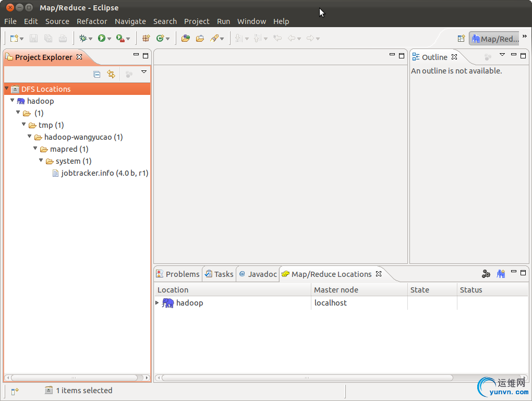This screenshot has height=401, width=532.
Task: Open the Run menu
Action: click(224, 21)
